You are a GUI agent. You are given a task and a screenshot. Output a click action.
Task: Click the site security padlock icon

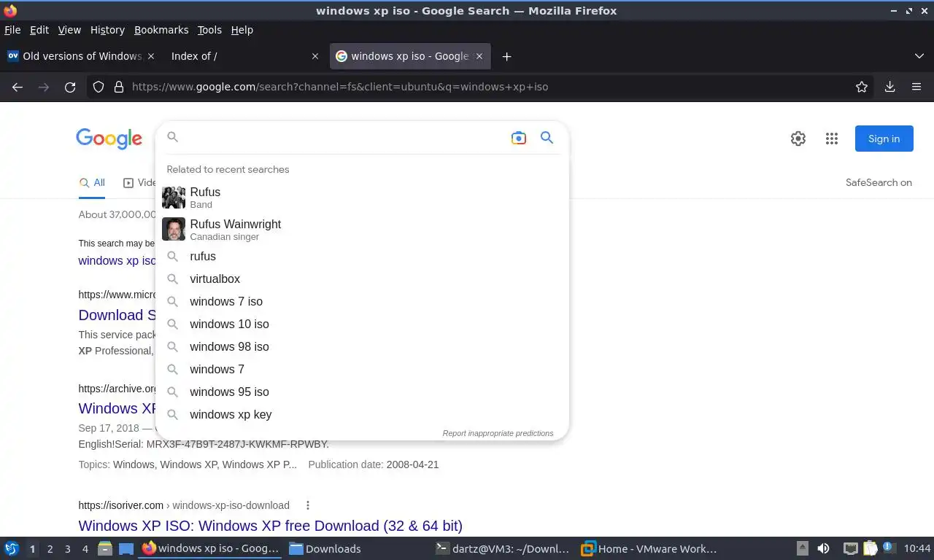point(119,87)
